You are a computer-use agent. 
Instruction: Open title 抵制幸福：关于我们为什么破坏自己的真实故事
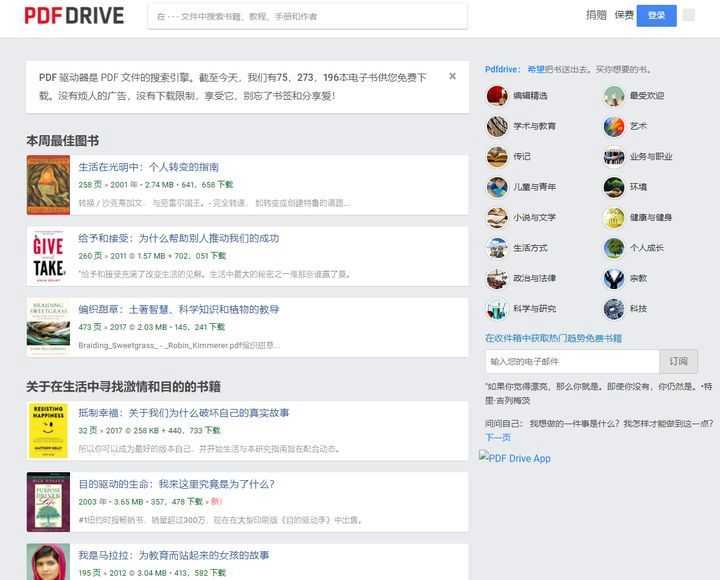[184, 413]
